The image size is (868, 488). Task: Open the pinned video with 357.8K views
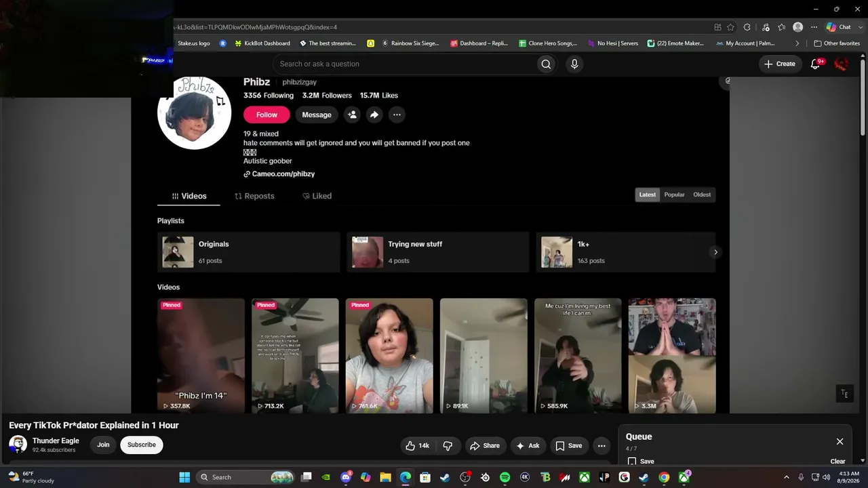click(201, 356)
